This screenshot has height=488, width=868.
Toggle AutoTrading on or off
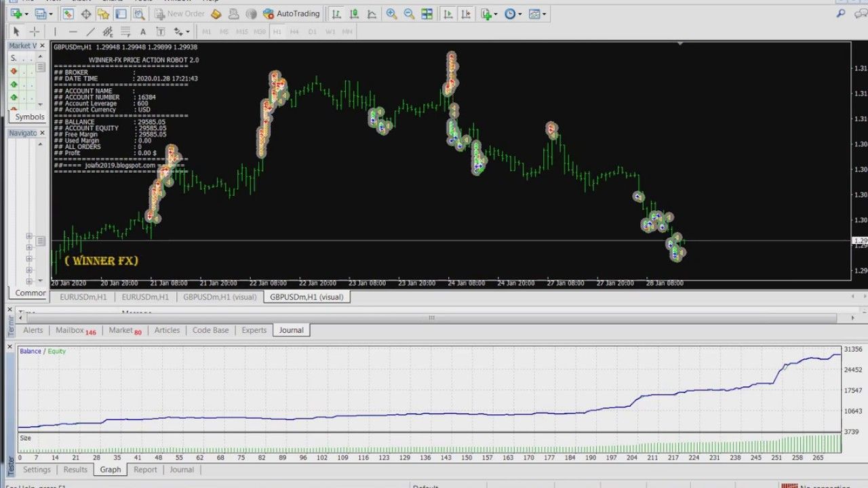[x=291, y=14]
